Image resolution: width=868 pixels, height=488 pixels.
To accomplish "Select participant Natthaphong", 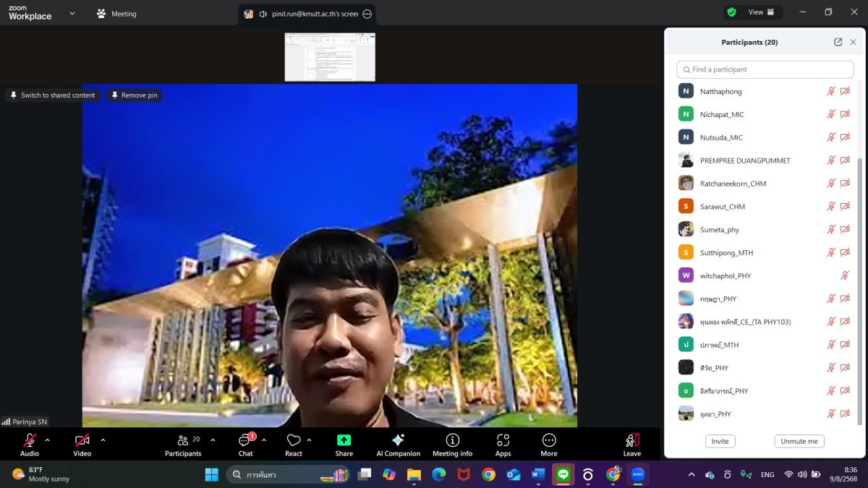I will pyautogui.click(x=765, y=91).
